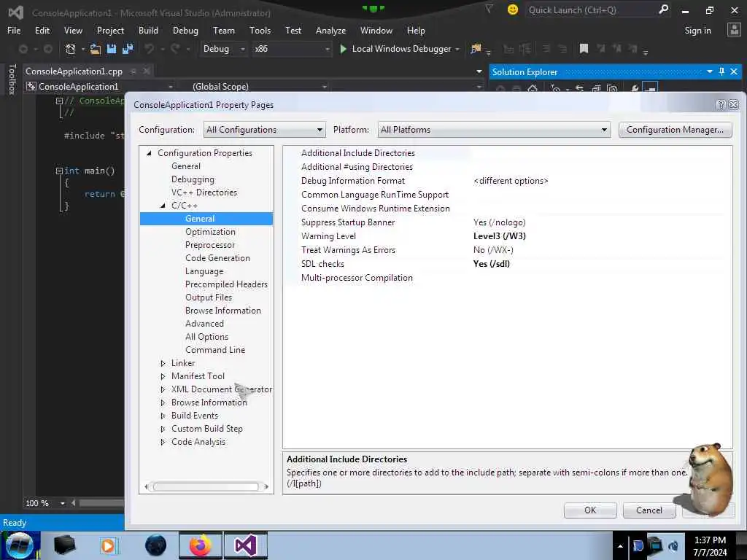Collapse the C/C++ tree node

pyautogui.click(x=163, y=205)
